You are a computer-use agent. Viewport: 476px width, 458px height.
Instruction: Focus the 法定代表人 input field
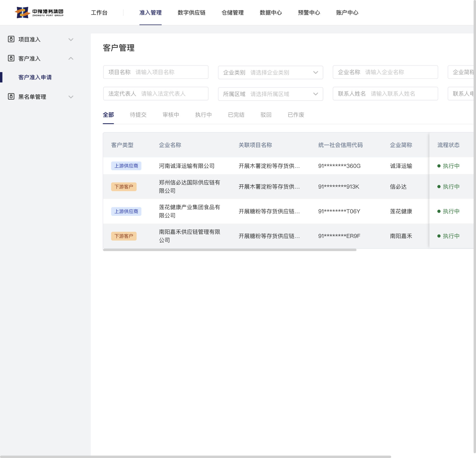(x=156, y=94)
